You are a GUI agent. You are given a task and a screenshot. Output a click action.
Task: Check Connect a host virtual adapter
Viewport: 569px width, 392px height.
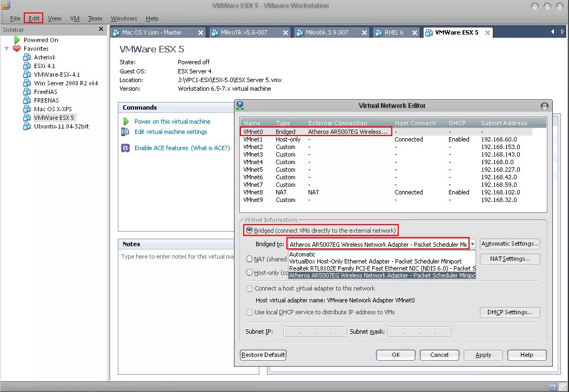click(249, 288)
